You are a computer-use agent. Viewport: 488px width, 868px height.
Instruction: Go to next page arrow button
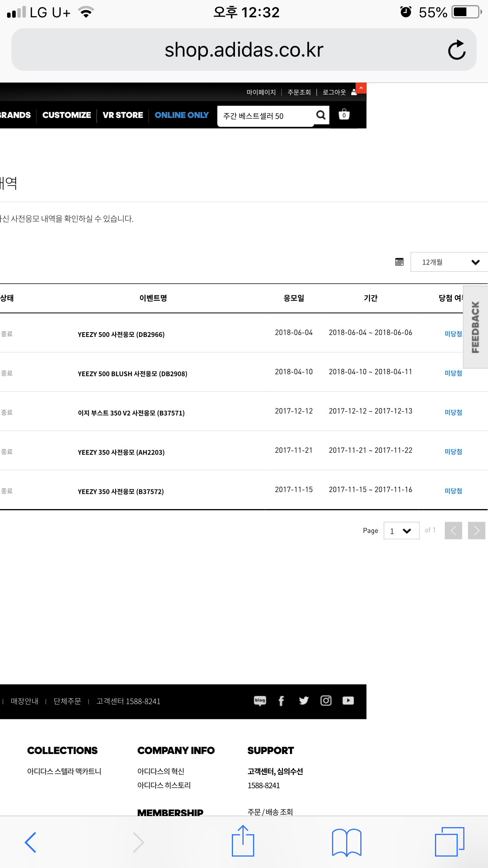476,531
